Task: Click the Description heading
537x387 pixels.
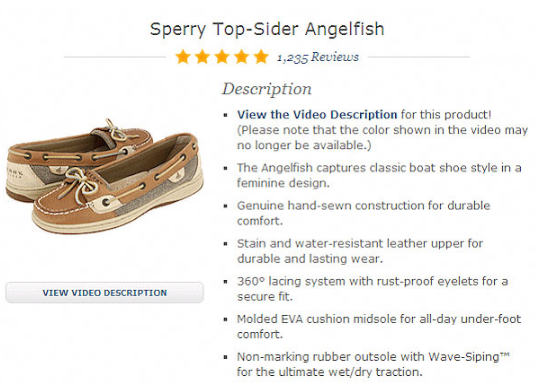Action: click(x=267, y=89)
